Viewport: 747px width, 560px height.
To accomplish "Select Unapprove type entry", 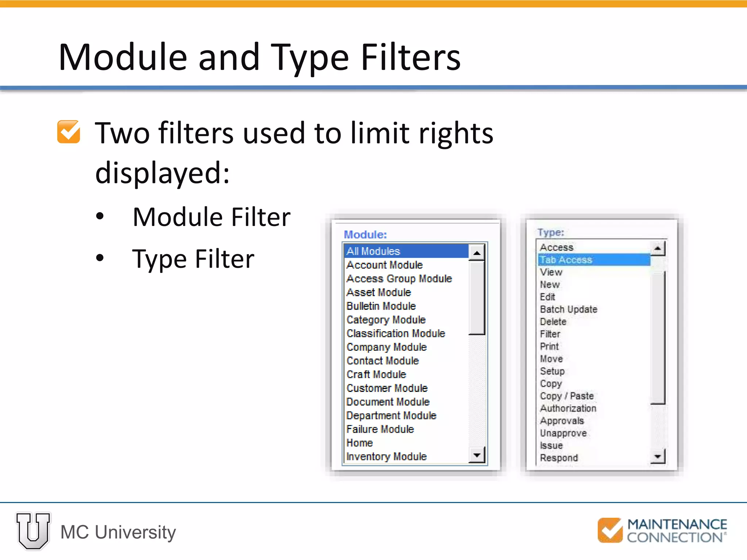I will (594, 433).
